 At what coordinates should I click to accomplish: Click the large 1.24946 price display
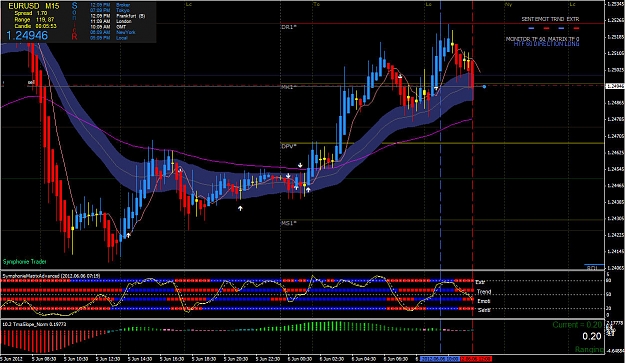(27, 35)
